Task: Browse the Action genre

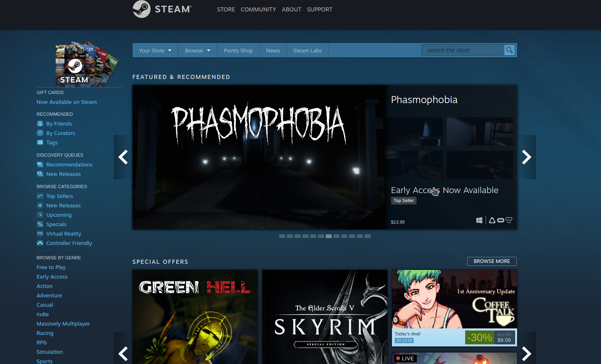Action: (45, 286)
